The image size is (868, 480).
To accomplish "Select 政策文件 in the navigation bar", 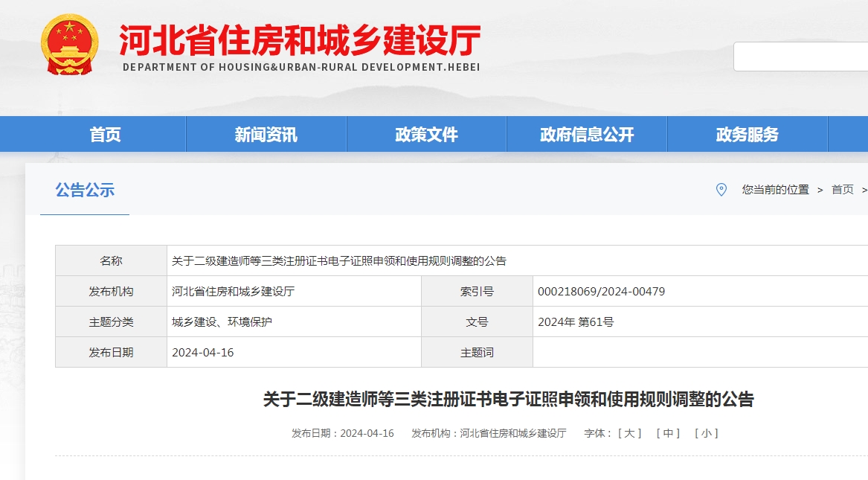I will [425, 134].
